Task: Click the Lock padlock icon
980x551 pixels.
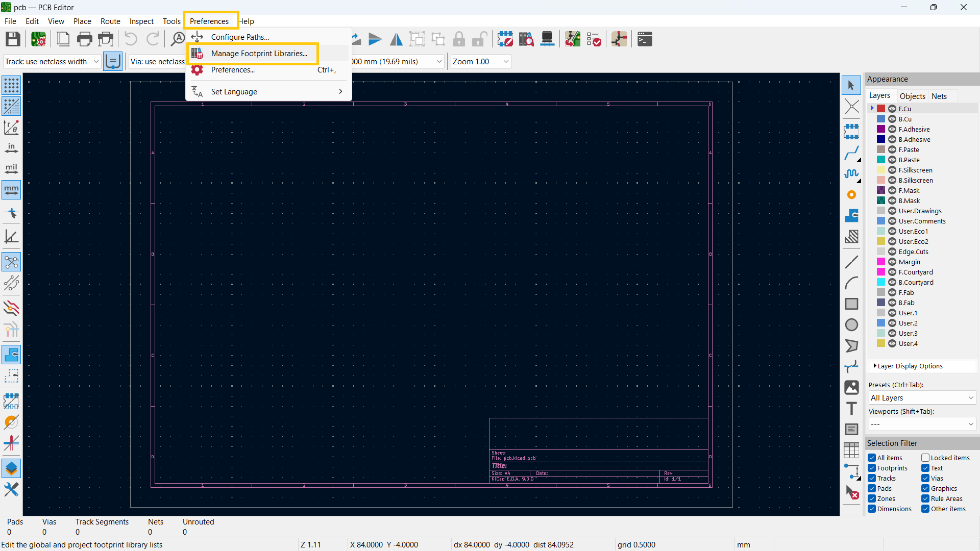Action: pyautogui.click(x=459, y=39)
